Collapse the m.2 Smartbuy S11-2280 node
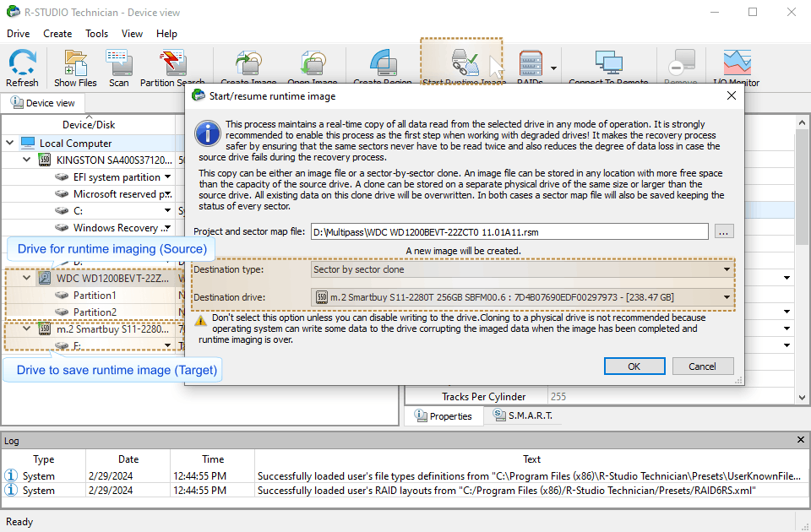Screen dimensions: 811x532 pos(26,328)
